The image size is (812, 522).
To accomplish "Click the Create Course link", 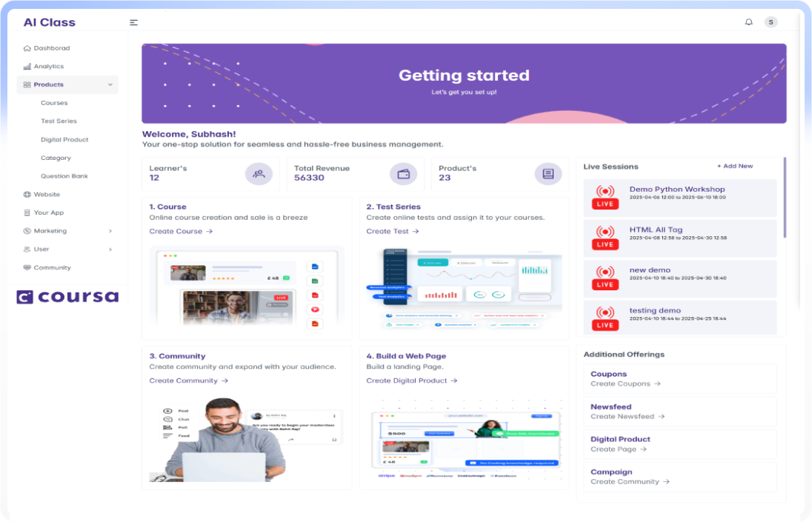I will coord(181,232).
